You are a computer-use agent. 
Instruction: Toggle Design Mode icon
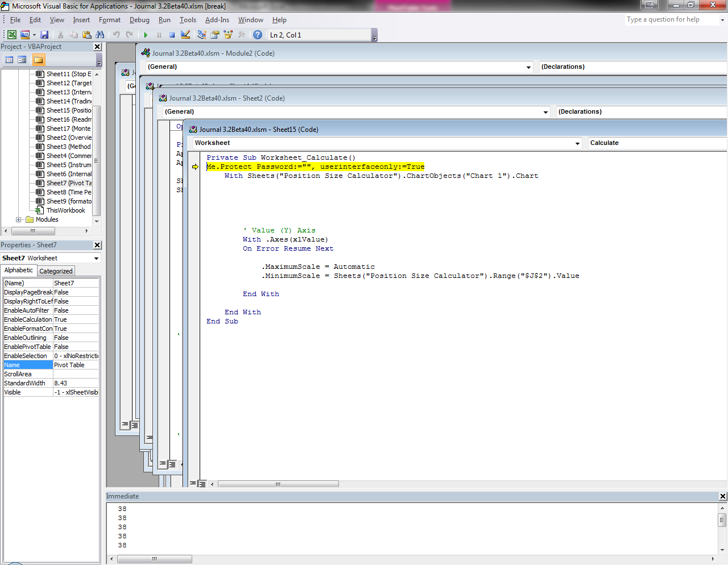coord(185,35)
